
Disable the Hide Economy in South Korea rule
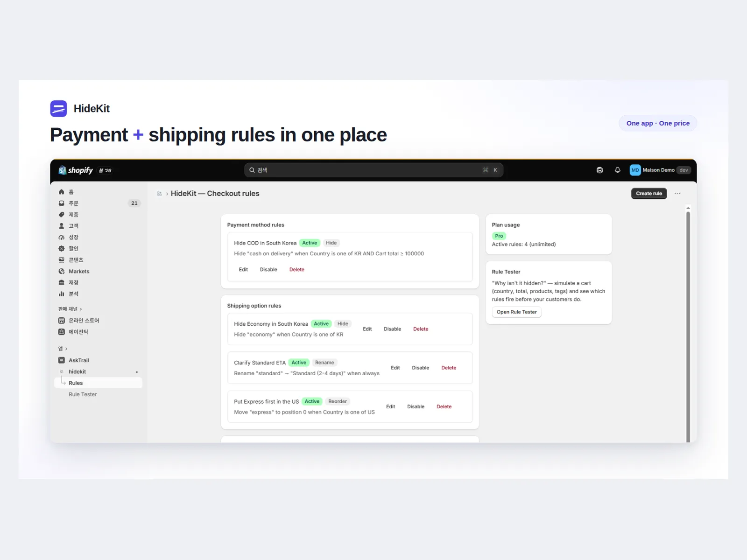[x=392, y=329]
